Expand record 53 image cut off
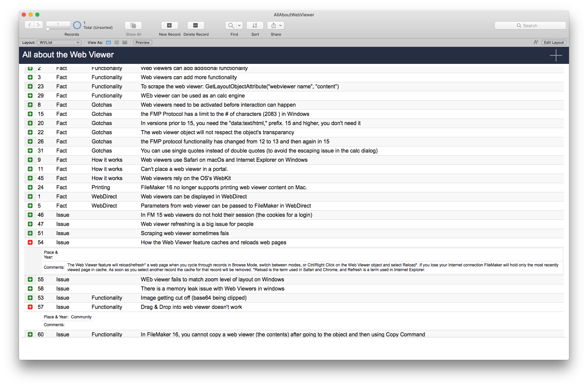 coord(30,298)
